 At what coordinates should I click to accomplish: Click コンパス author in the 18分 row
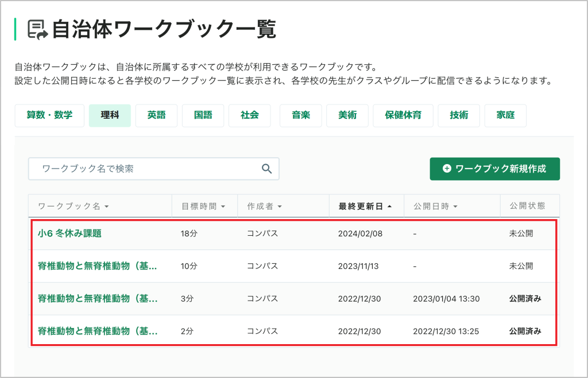click(262, 233)
